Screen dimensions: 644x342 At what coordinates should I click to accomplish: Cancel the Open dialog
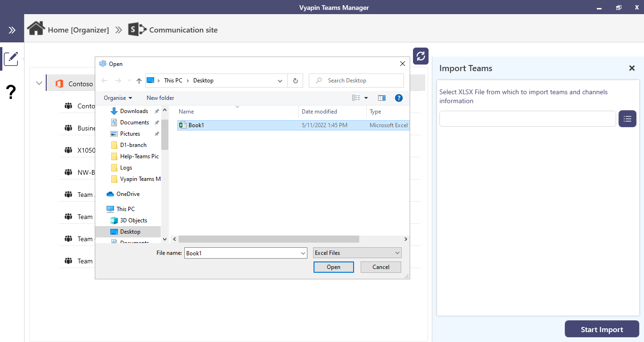pos(381,267)
